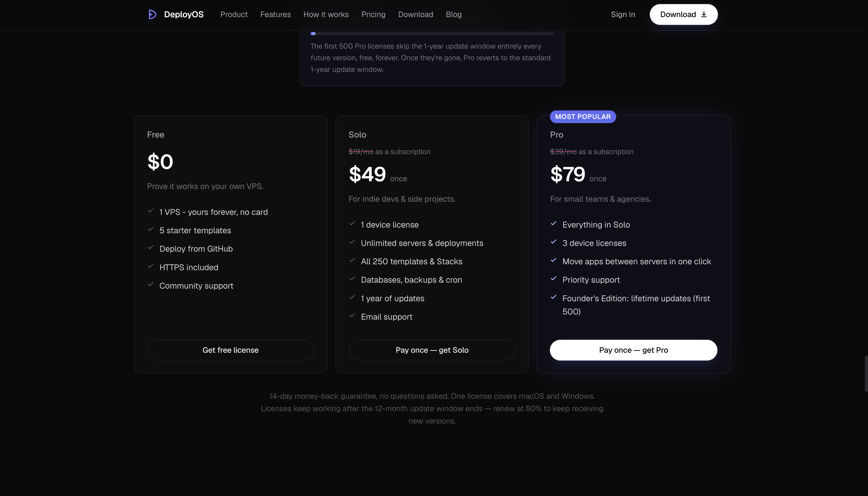
Task: Click '3 device licenses' text
Action: click(594, 243)
